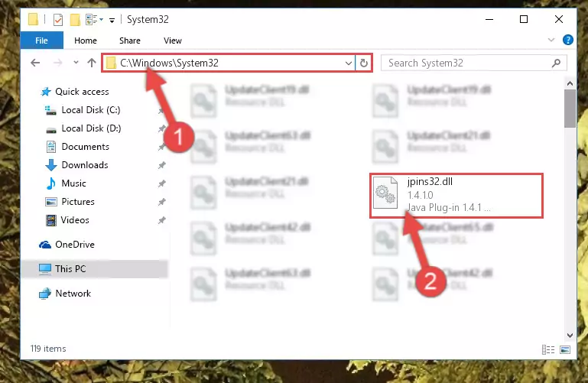The width and height of the screenshot is (588, 383).
Task: Click the pin icon next to Music
Action: 161,183
